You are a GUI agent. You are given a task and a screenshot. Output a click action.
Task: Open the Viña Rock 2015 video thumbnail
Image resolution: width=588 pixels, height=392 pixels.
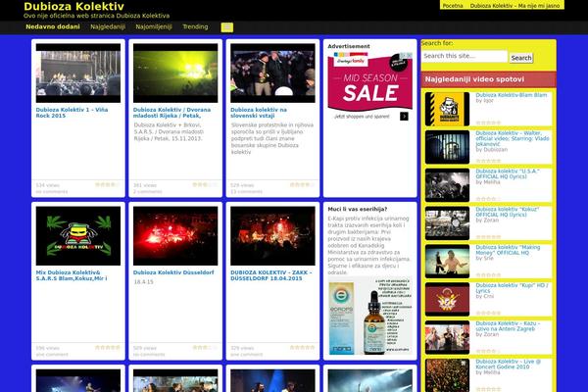click(78, 73)
